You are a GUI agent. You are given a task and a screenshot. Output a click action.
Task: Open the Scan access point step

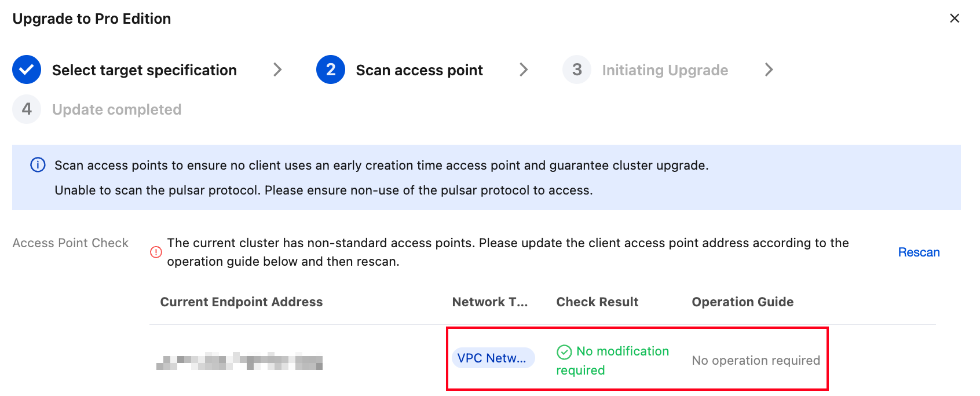(419, 70)
